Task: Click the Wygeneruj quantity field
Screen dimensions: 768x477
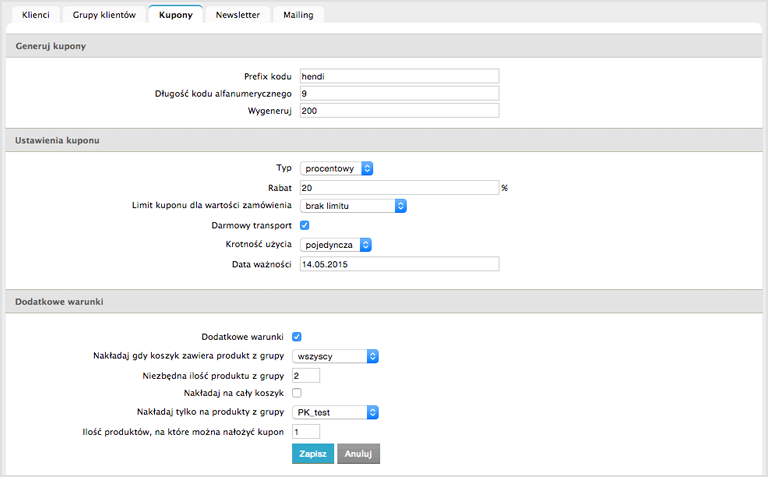Action: [400, 111]
